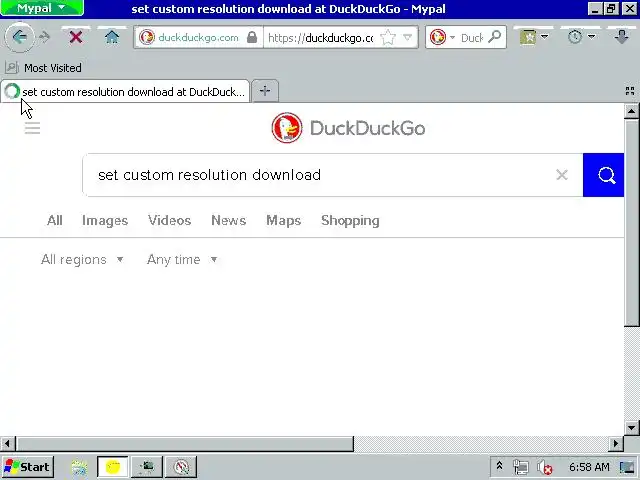640x480 pixels.
Task: Clear the search query with the X
Action: point(562,175)
